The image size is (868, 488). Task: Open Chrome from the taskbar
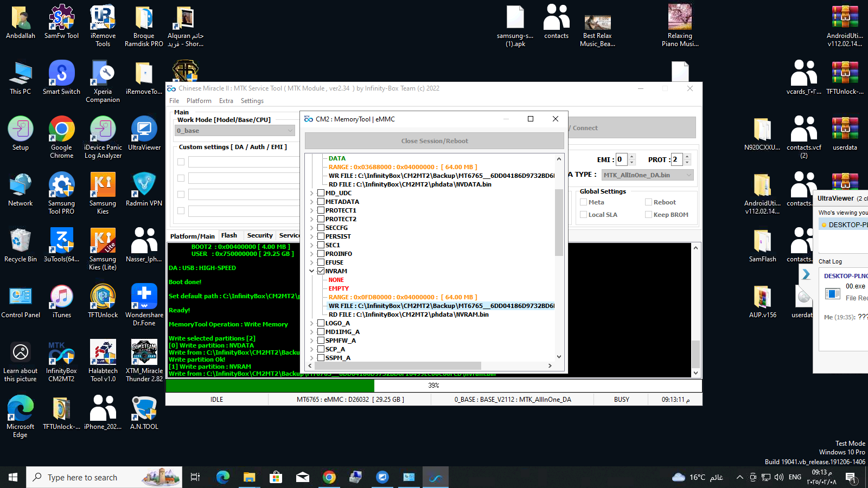click(329, 477)
